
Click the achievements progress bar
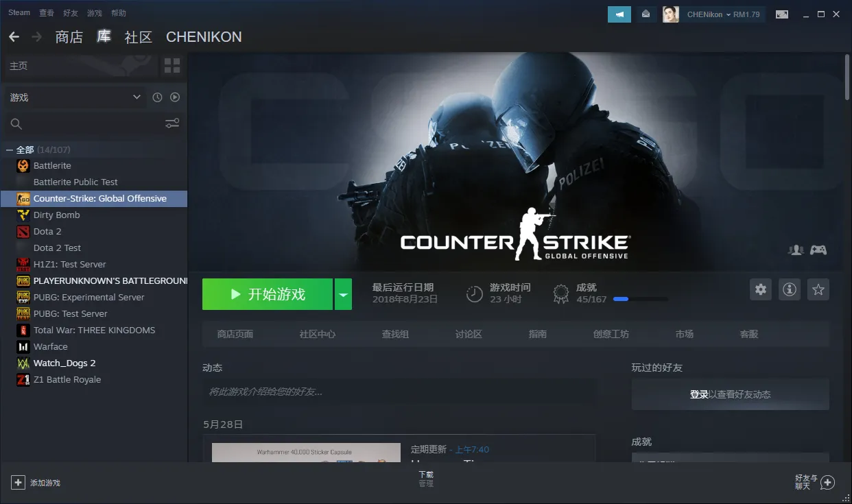640,299
